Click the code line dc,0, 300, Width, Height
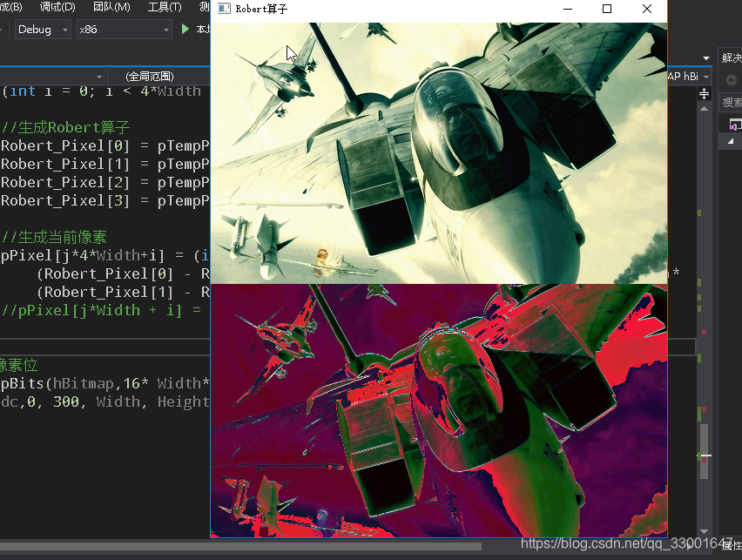 [105, 401]
